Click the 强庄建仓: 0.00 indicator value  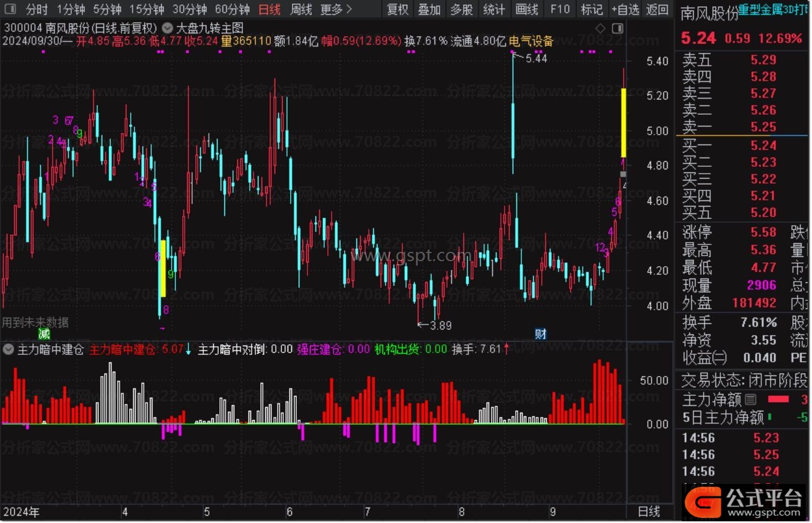333,349
